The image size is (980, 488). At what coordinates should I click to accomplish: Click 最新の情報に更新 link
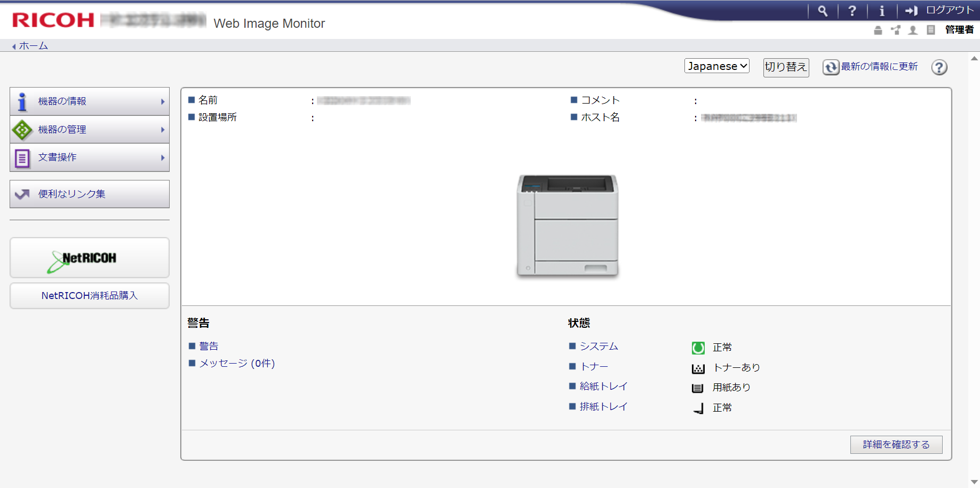tap(879, 67)
